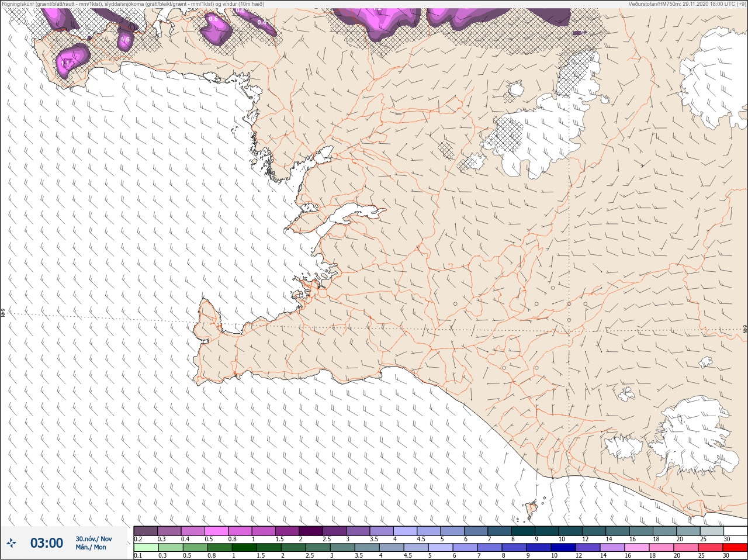Click the '0.2' value under upper legend

tap(138, 539)
